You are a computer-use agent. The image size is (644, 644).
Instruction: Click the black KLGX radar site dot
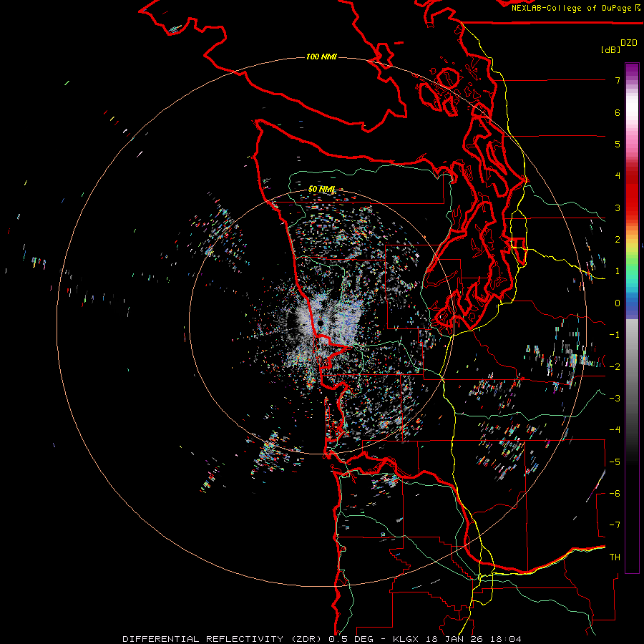tap(321, 323)
